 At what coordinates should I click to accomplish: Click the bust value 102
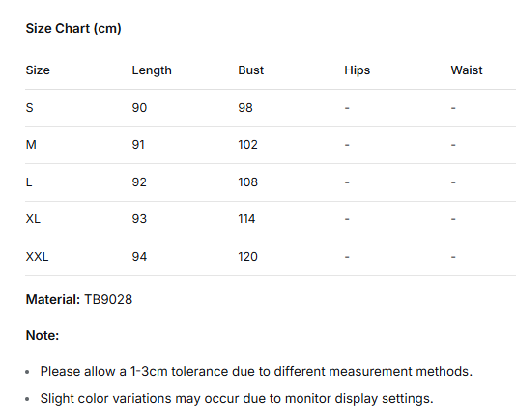point(247,145)
